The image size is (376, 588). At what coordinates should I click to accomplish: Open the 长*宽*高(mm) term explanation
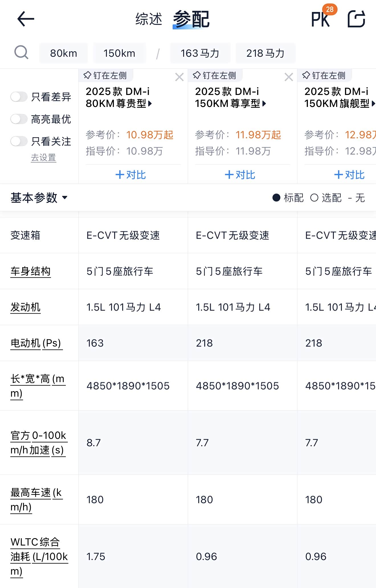coord(38,386)
